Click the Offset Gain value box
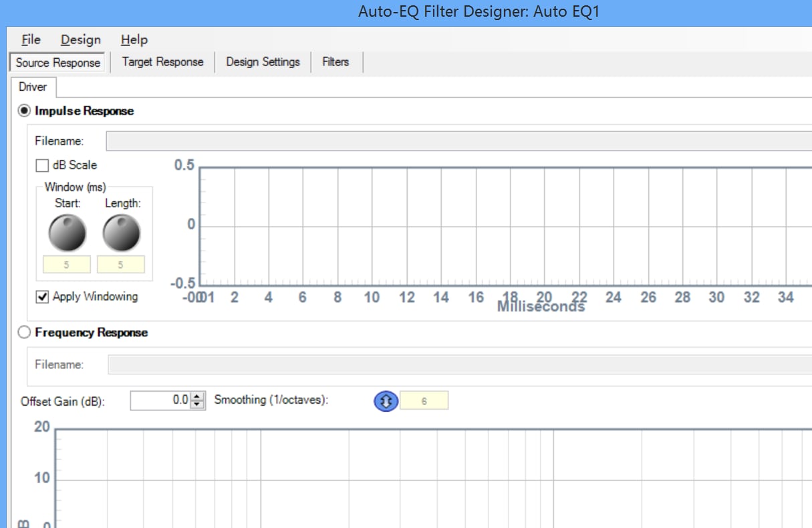This screenshot has height=528, width=812. pyautogui.click(x=160, y=400)
